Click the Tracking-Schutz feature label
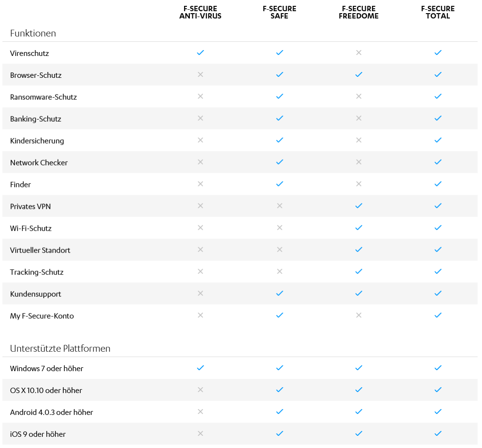 click(37, 272)
